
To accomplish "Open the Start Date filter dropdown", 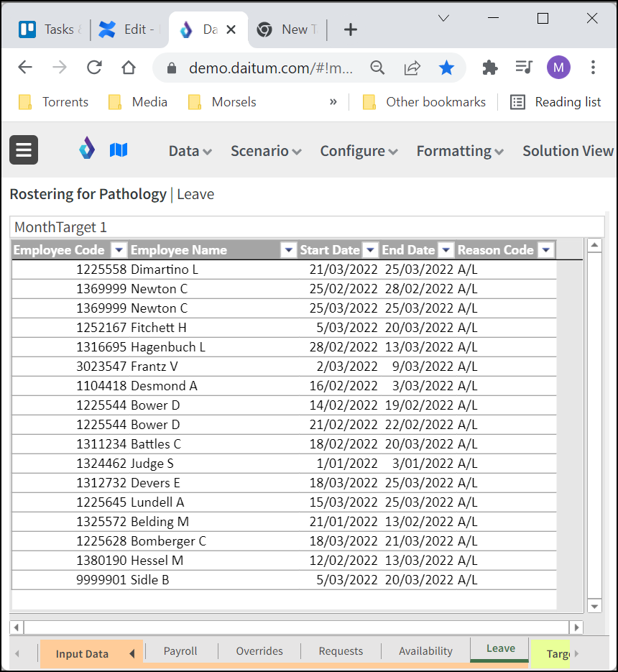I will (370, 250).
